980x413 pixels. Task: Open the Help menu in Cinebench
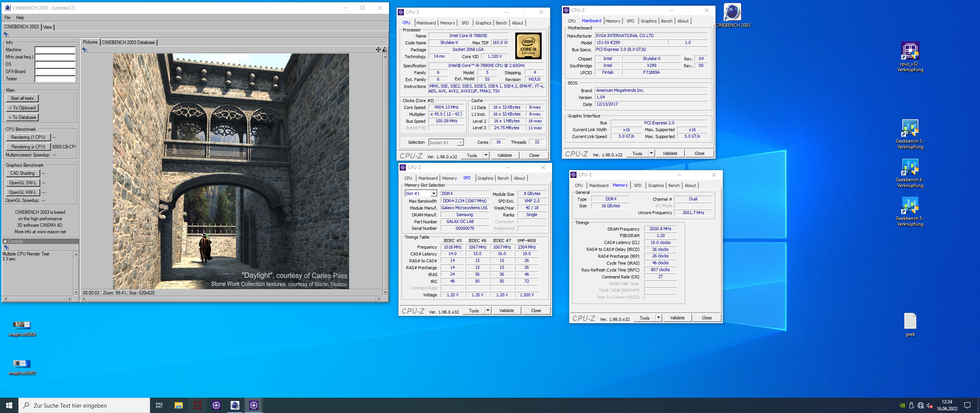(20, 18)
